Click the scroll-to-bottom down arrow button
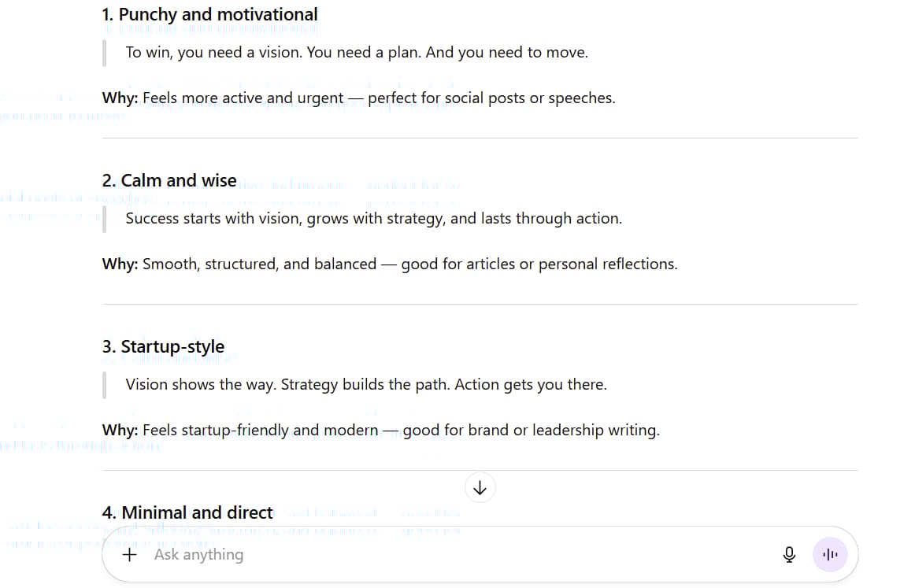The width and height of the screenshot is (915, 588). tap(480, 487)
